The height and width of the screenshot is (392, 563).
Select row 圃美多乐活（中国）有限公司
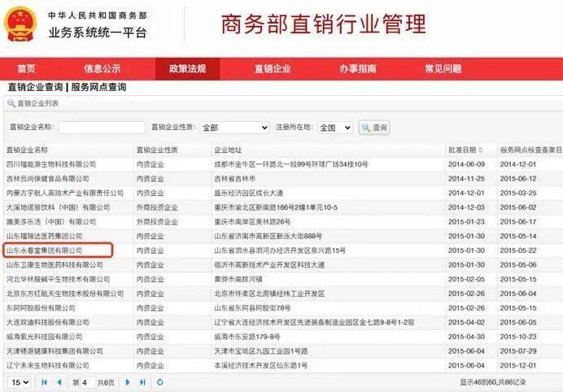[x=283, y=222]
